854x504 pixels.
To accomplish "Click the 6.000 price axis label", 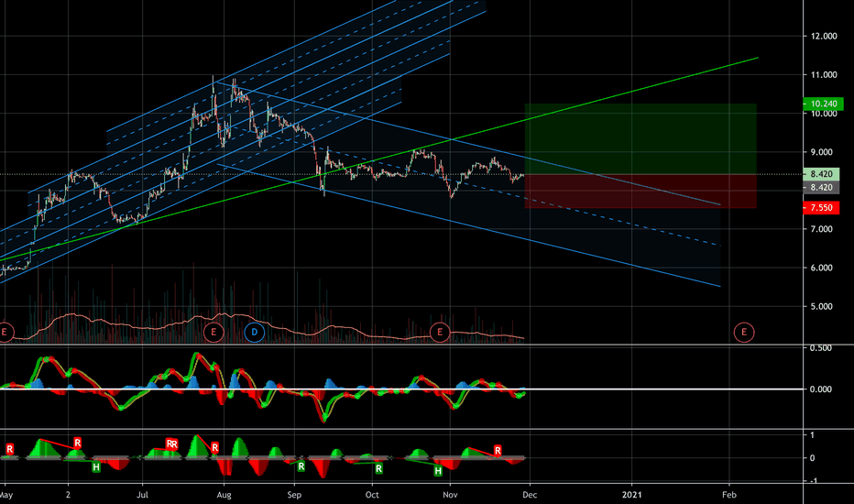I will [x=821, y=268].
